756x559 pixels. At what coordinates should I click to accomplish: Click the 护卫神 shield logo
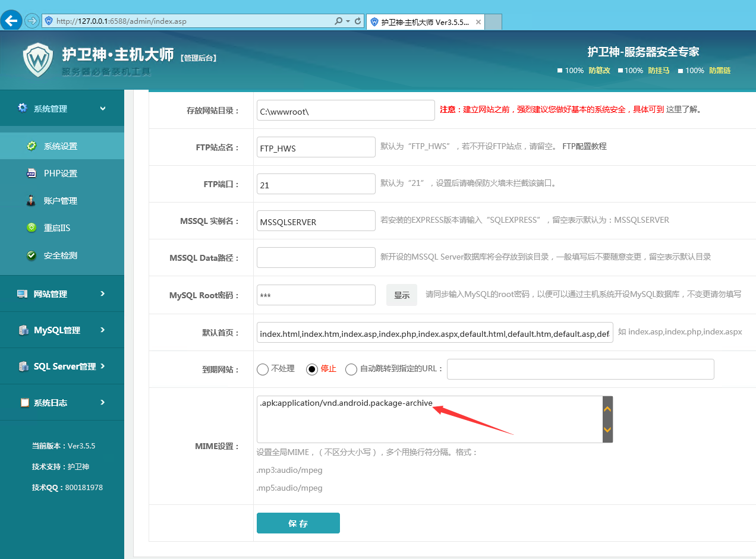[x=38, y=59]
